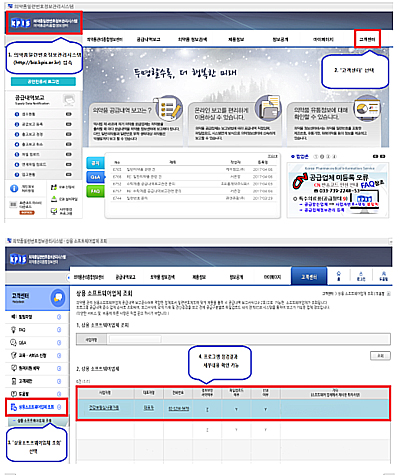Open 연계파일 업로드 in the supply report sidebar
Viewport: 400px width, 475px height.
pyautogui.click(x=34, y=164)
